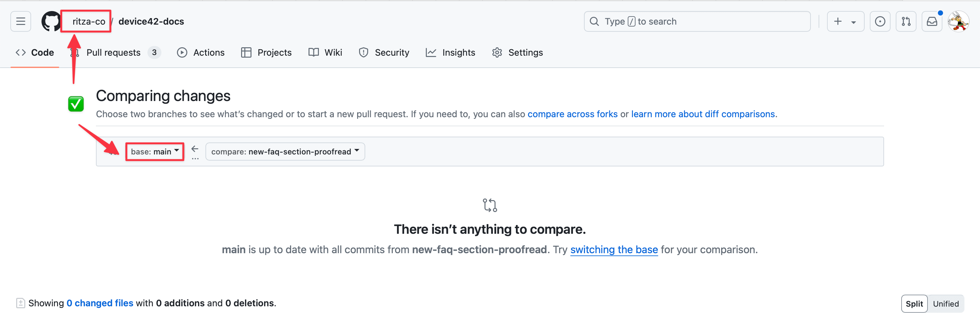Click 'compare across forks' link
This screenshot has width=980, height=316.
[x=572, y=114]
